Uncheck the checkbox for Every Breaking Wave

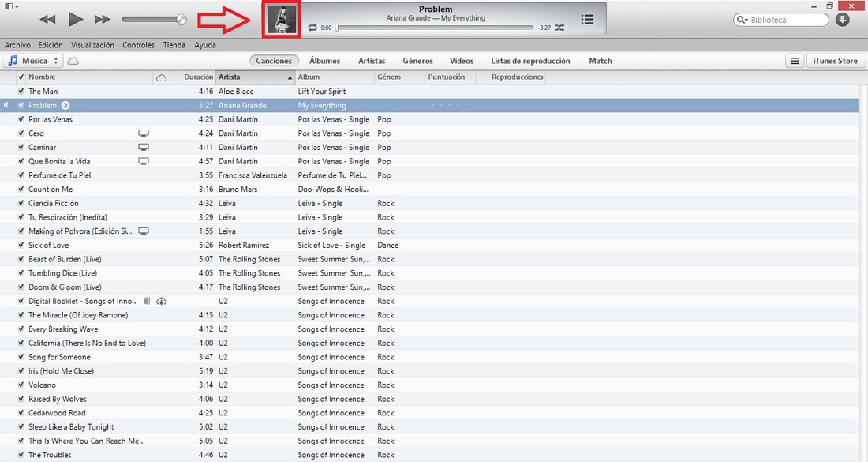tap(21, 329)
